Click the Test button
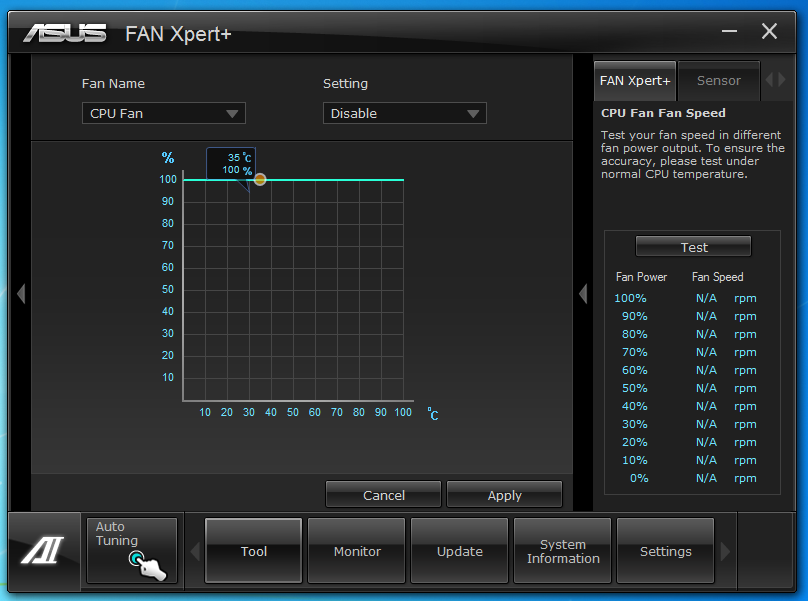Screen dimensions: 808x601 (x=694, y=247)
